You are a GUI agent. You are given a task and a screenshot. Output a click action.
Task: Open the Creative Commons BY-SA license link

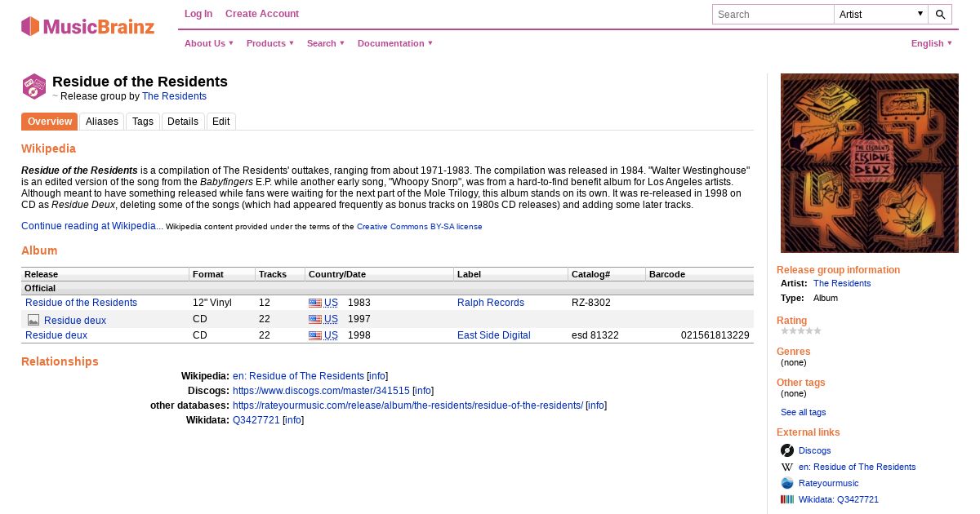[x=419, y=227]
